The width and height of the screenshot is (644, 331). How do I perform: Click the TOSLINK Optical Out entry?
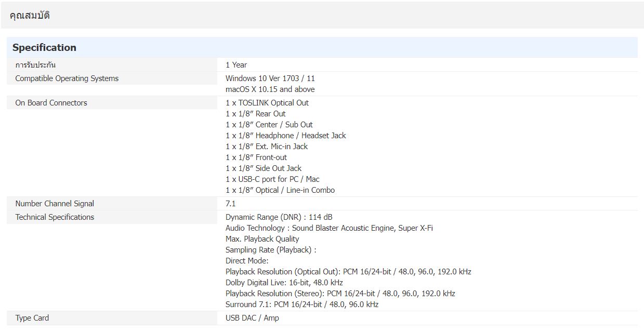[267, 103]
